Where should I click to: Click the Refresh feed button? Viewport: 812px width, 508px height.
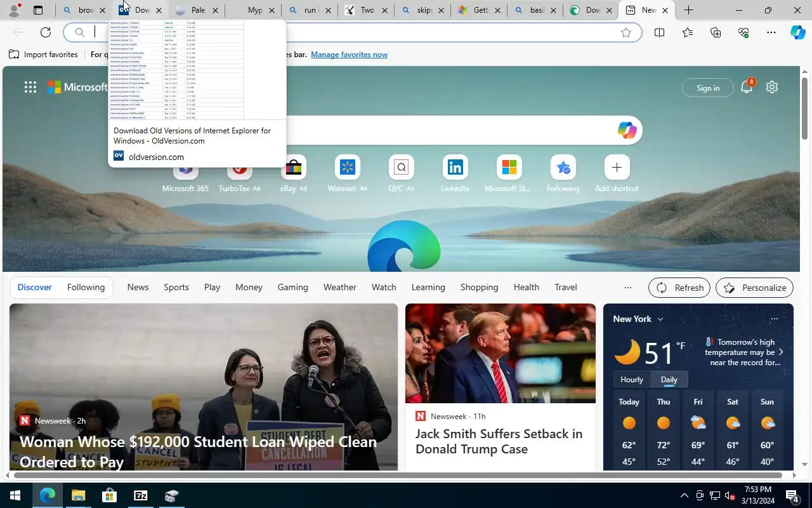679,288
